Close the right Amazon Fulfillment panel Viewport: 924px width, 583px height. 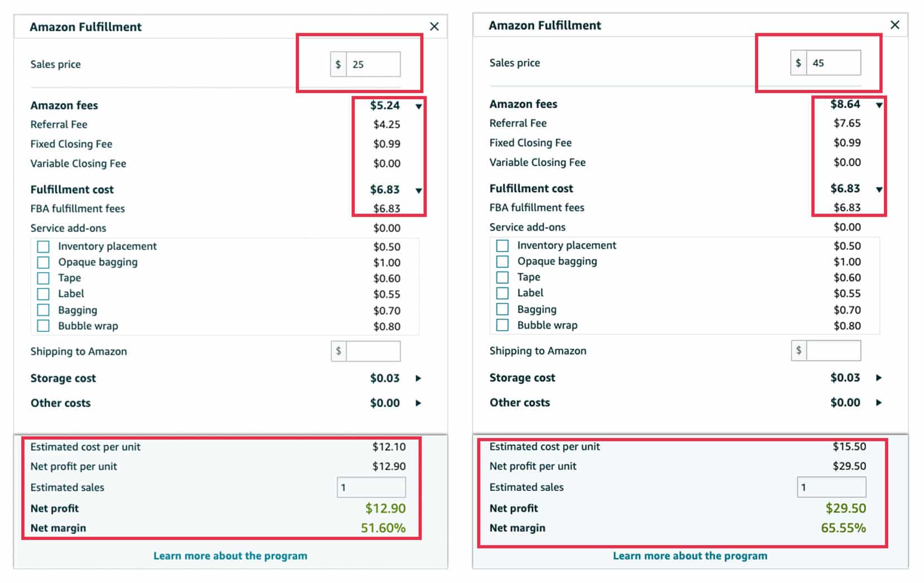[894, 25]
